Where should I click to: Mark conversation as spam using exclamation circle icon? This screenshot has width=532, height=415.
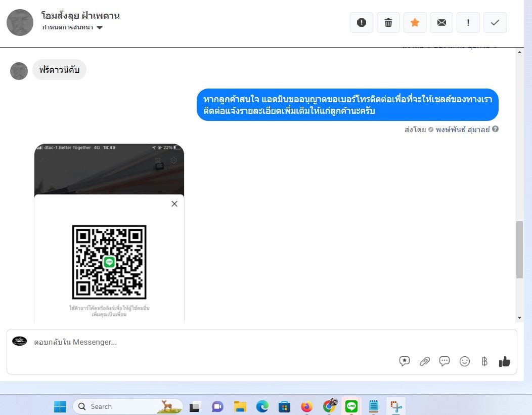362,22
